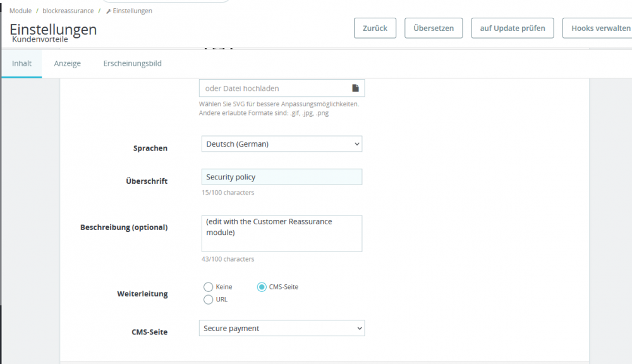
Task: Change language from Deutsch (German)
Action: [281, 143]
